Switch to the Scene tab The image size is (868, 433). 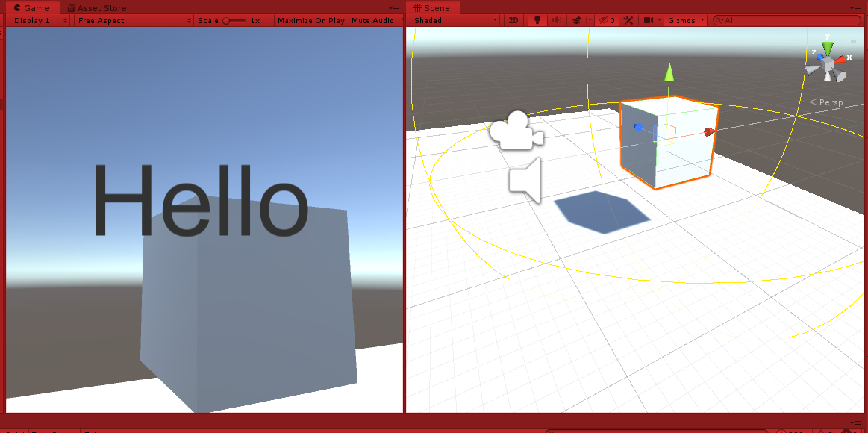[434, 7]
